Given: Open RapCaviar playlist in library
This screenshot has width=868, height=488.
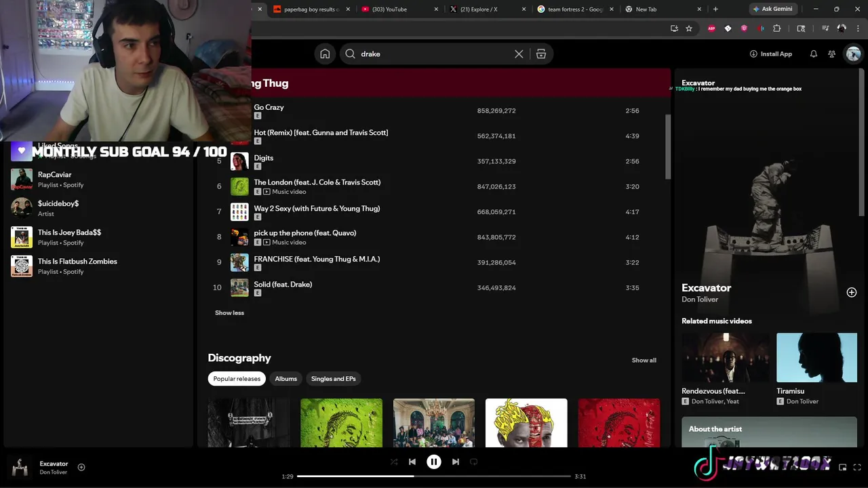Looking at the screenshot, I should [98, 179].
